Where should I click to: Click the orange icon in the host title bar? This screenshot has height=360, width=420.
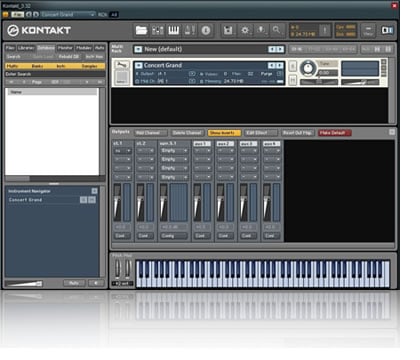[x=5, y=14]
